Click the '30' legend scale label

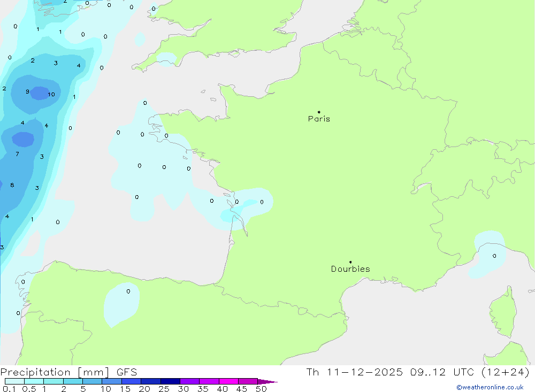click(183, 389)
